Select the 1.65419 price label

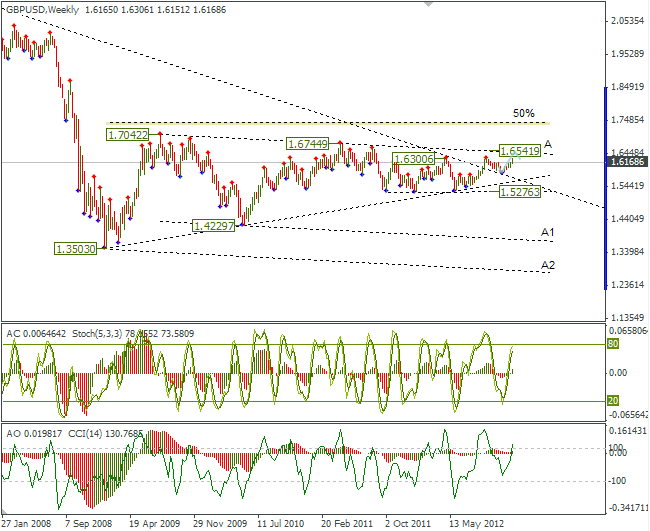520,151
